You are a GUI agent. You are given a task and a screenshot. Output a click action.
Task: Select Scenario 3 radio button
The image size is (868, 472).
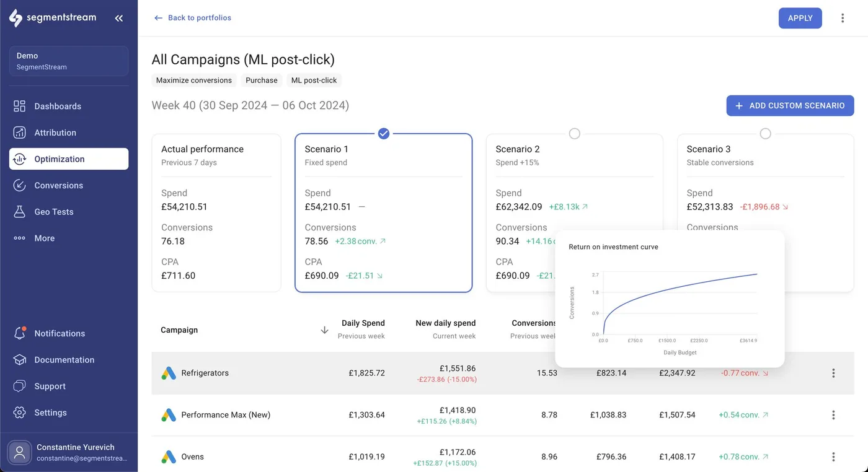click(x=765, y=134)
